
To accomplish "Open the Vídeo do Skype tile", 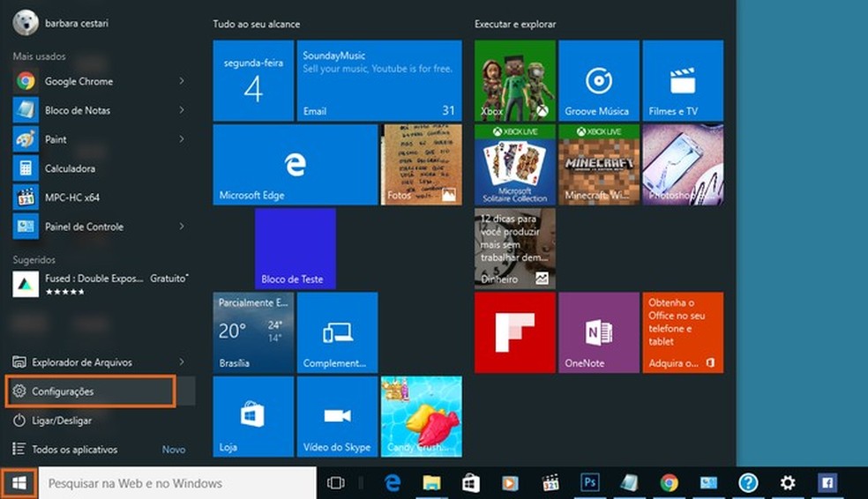I will click(337, 417).
